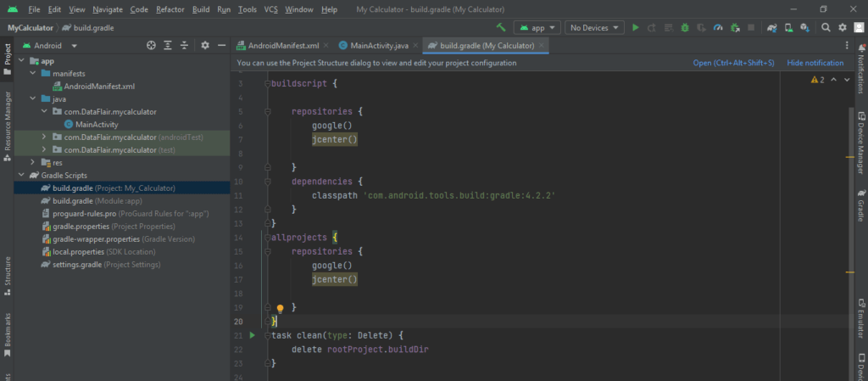Select opened file target icon in Project panel
The width and height of the screenshot is (868, 381).
pos(151,45)
